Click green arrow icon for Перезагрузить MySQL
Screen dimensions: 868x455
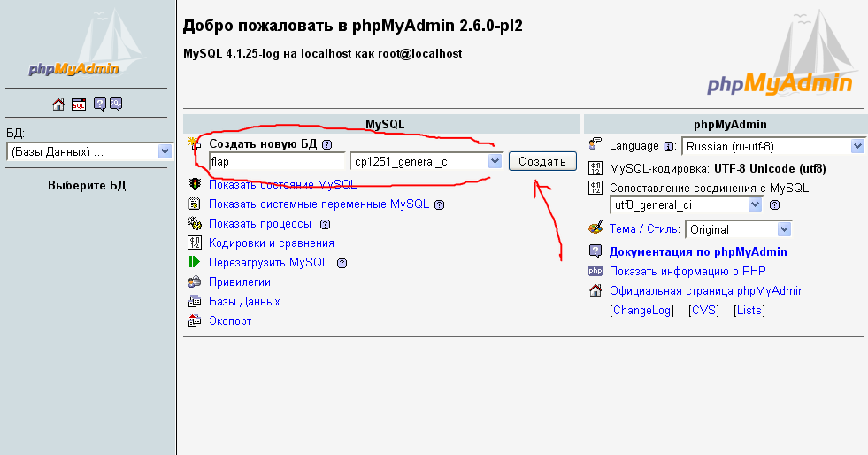click(195, 262)
